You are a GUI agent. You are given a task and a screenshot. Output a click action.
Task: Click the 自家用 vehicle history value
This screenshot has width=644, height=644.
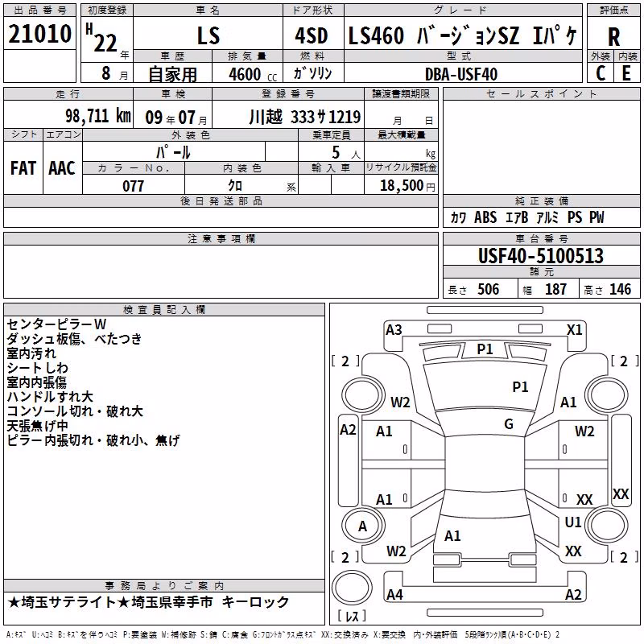pos(172,74)
